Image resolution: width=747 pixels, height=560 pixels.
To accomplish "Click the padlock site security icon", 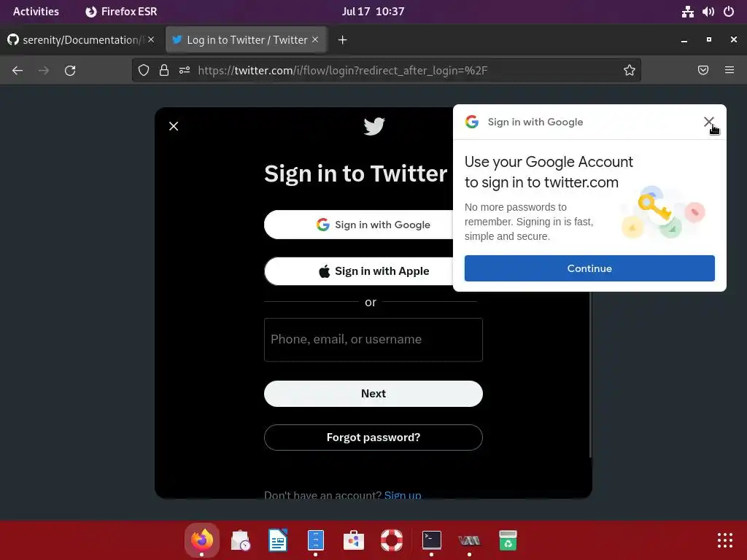I will (164, 71).
